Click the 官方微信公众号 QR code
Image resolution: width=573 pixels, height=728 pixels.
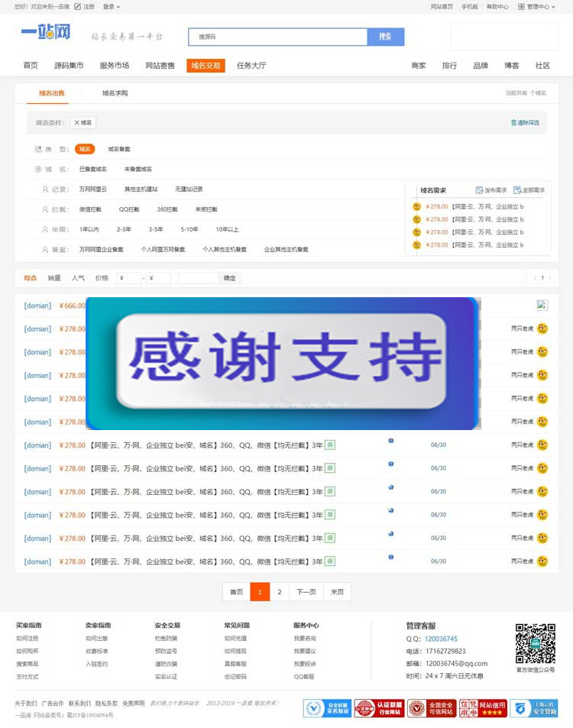535,643
